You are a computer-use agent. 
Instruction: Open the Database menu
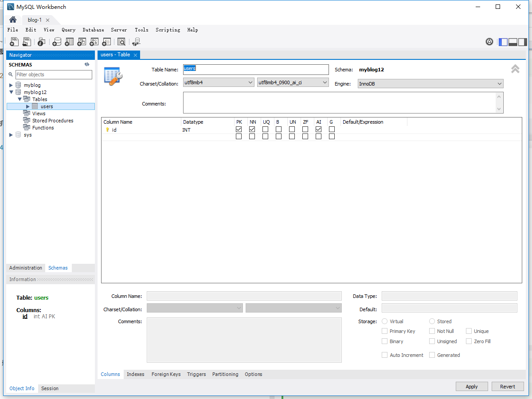pyautogui.click(x=93, y=30)
